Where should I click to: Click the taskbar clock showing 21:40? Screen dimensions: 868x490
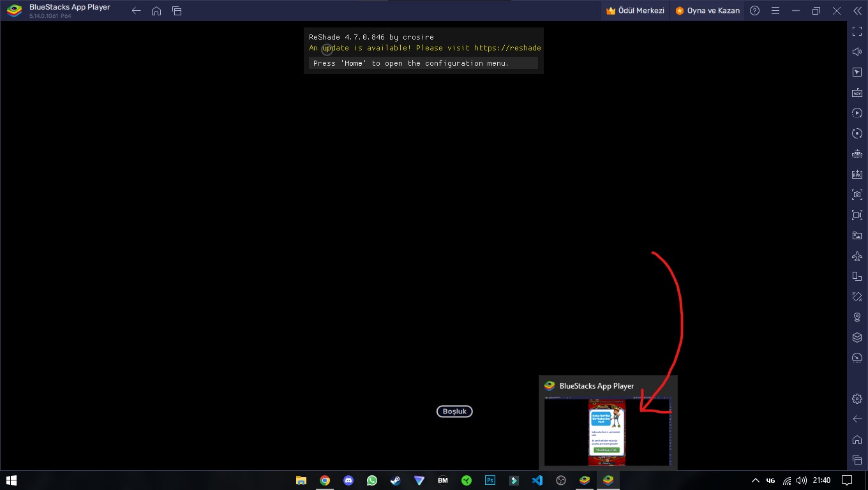[822, 480]
